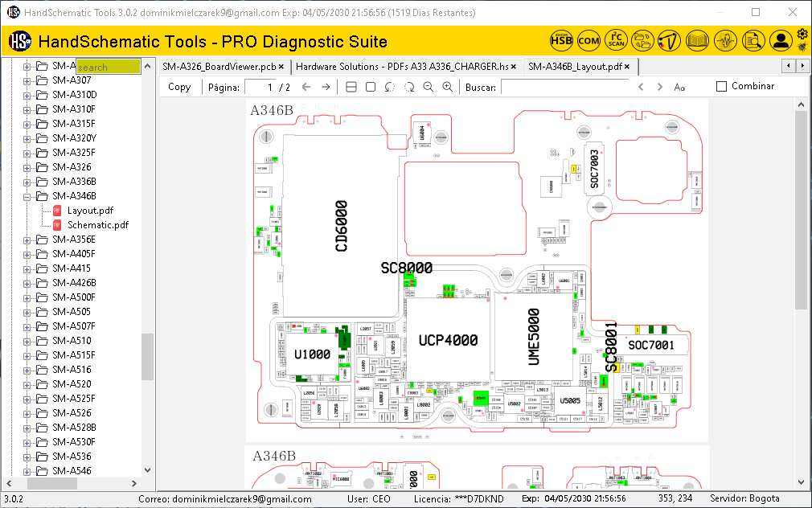Viewport: 812px width, 508px height.
Task: Open the HSB editor tool
Action: click(x=561, y=40)
